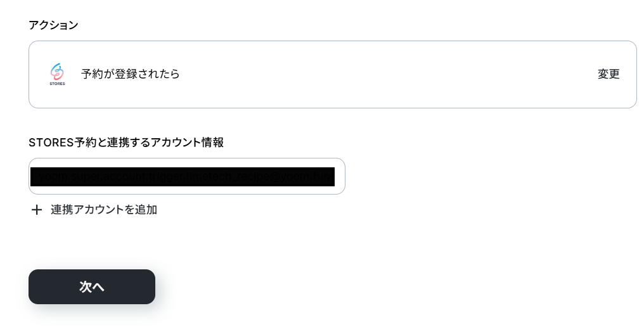This screenshot has height=334, width=644.
Task: Click 連携アカウントを追加 link
Action: tap(104, 210)
